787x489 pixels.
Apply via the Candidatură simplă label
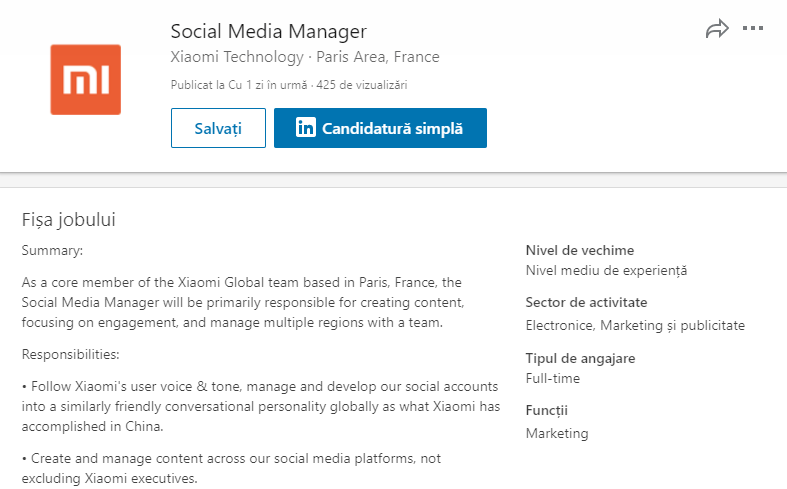(392, 128)
